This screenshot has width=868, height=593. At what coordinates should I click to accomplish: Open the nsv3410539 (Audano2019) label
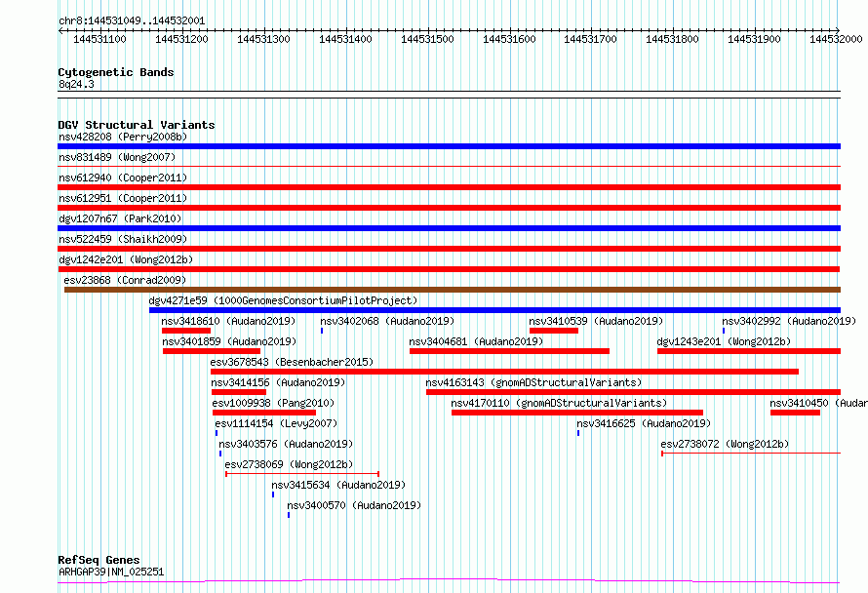pyautogui.click(x=596, y=321)
